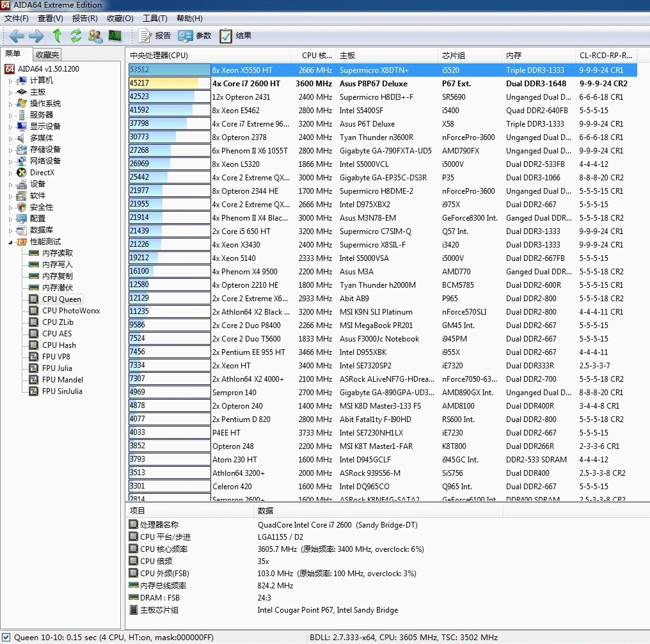Click the users icon in the toolbar
650x644 pixels.
coord(95,36)
